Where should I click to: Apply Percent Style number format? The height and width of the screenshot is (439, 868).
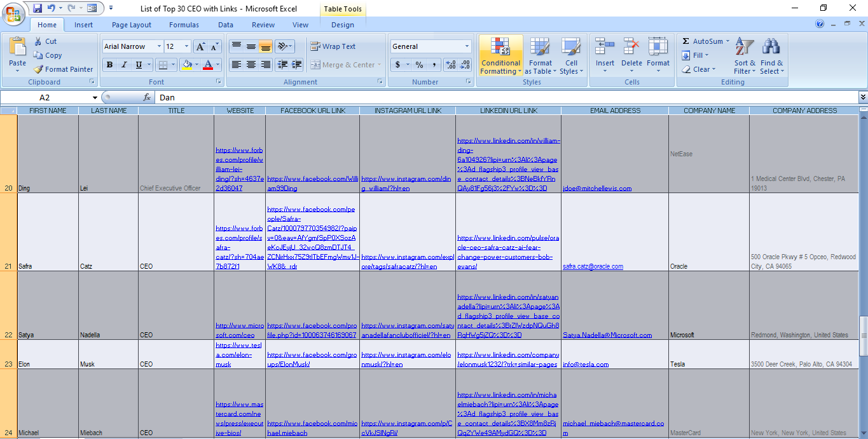click(x=419, y=65)
